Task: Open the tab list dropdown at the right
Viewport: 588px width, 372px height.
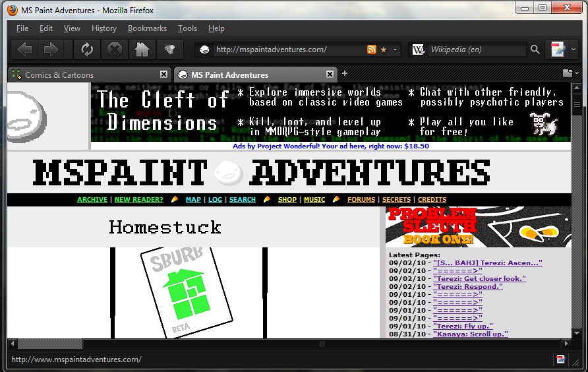Action: click(567, 73)
